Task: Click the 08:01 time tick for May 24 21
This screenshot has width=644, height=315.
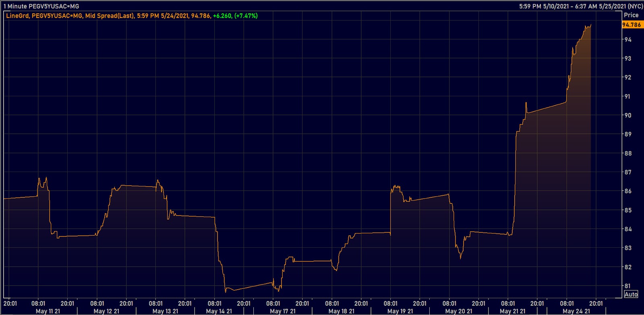Action: (567, 303)
